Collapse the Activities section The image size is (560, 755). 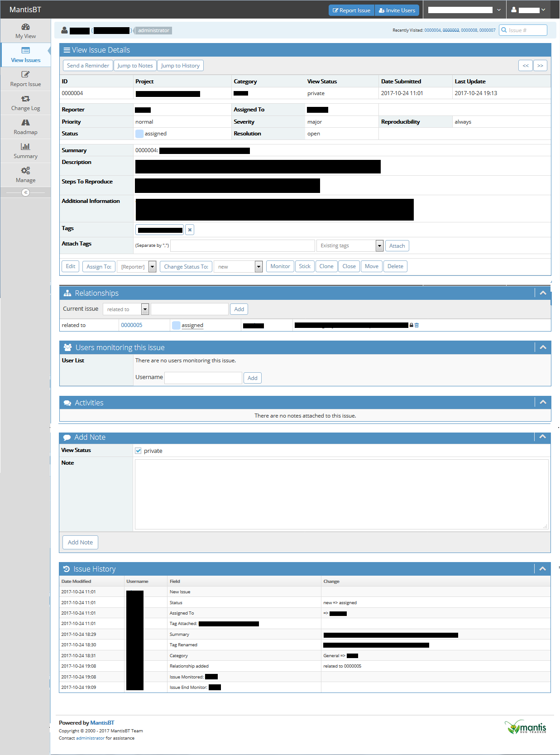tap(543, 402)
